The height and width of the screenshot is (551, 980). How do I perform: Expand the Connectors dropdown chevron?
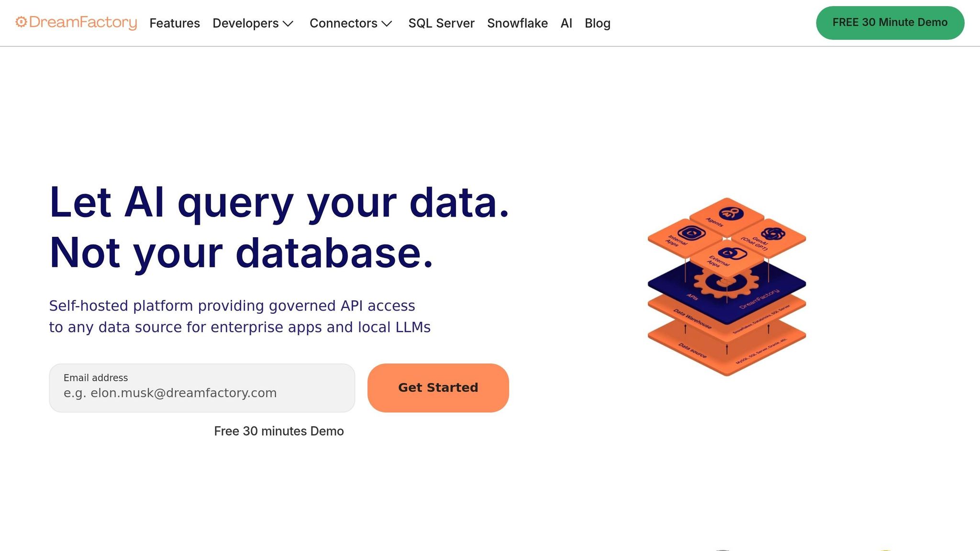coord(387,23)
